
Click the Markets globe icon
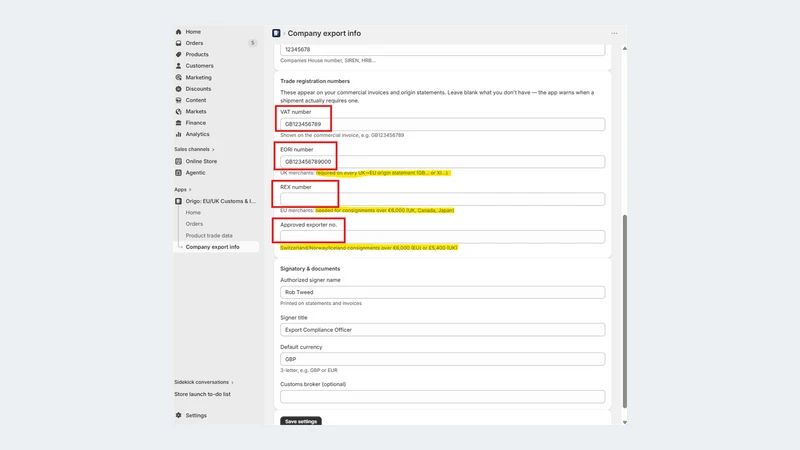click(179, 111)
